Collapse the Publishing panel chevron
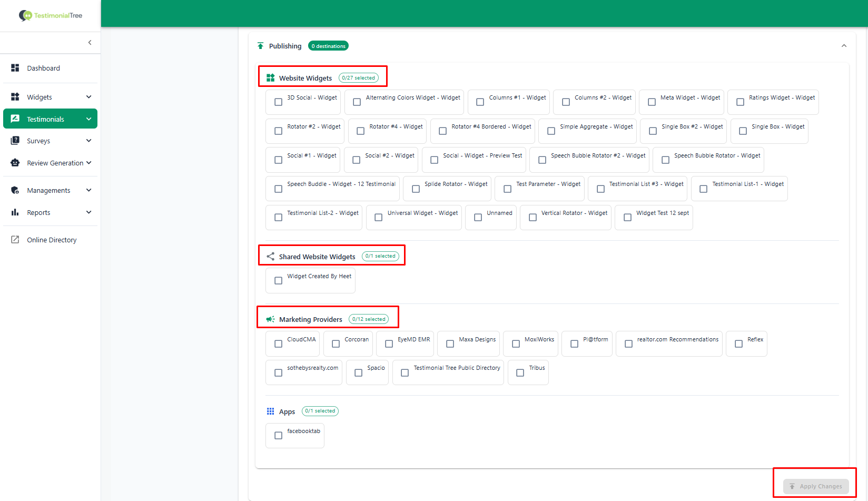The height and width of the screenshot is (501, 868). pos(844,46)
